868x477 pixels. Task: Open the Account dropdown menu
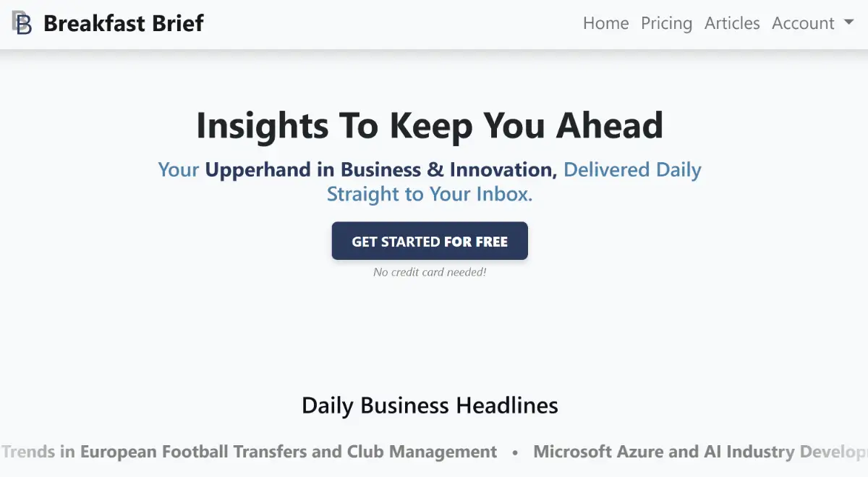pos(803,23)
